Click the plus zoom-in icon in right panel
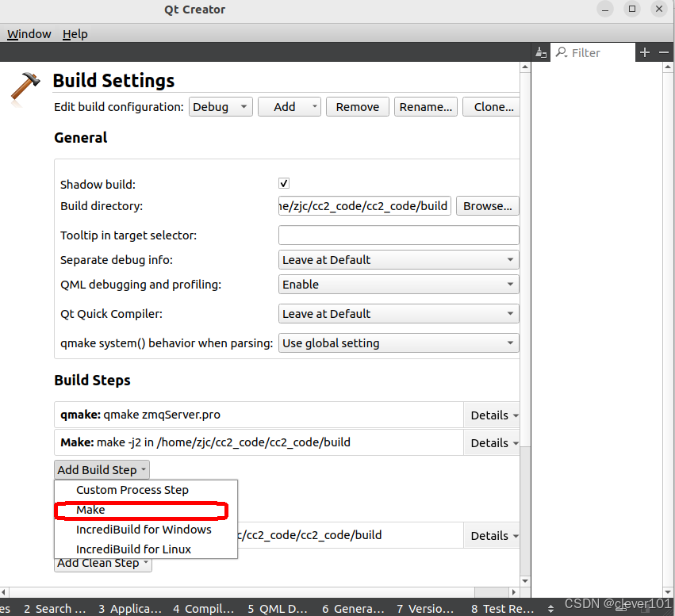This screenshot has width=675, height=616. point(644,52)
